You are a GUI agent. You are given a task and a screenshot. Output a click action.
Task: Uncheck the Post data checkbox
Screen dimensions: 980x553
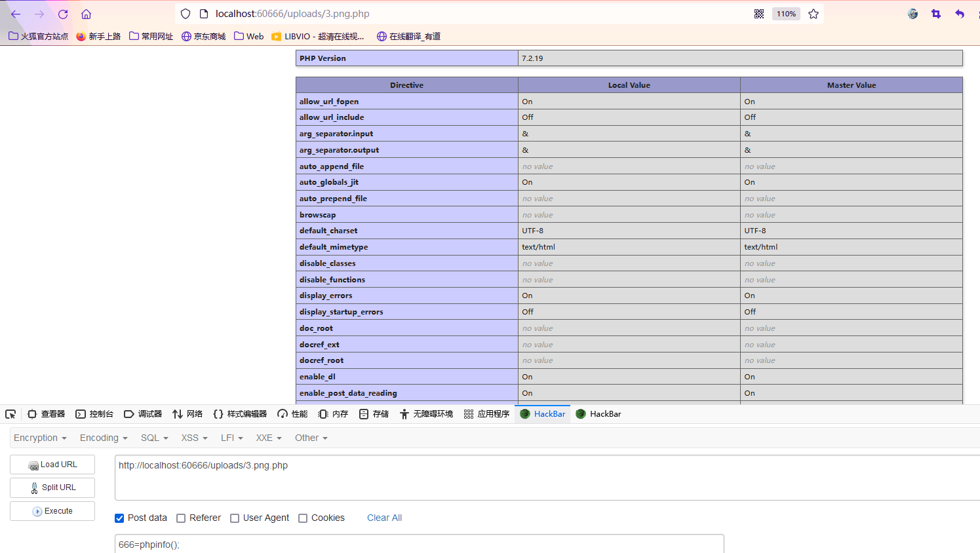[x=119, y=518]
